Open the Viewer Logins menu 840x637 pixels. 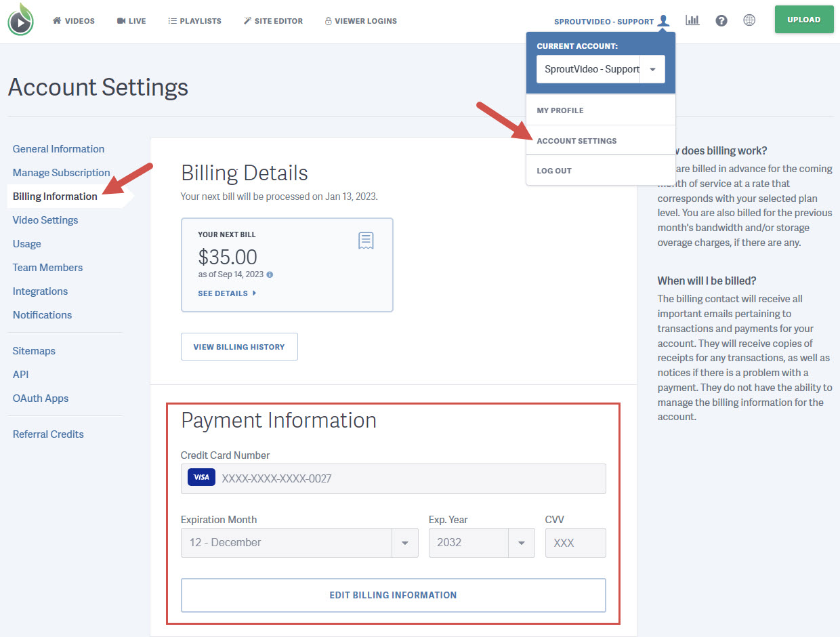pyautogui.click(x=360, y=21)
